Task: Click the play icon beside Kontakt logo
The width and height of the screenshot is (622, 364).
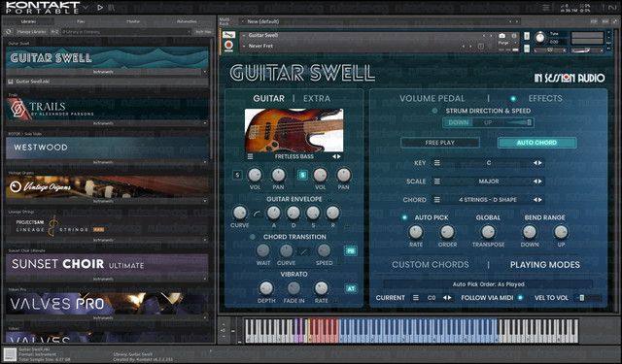Action: [x=100, y=7]
